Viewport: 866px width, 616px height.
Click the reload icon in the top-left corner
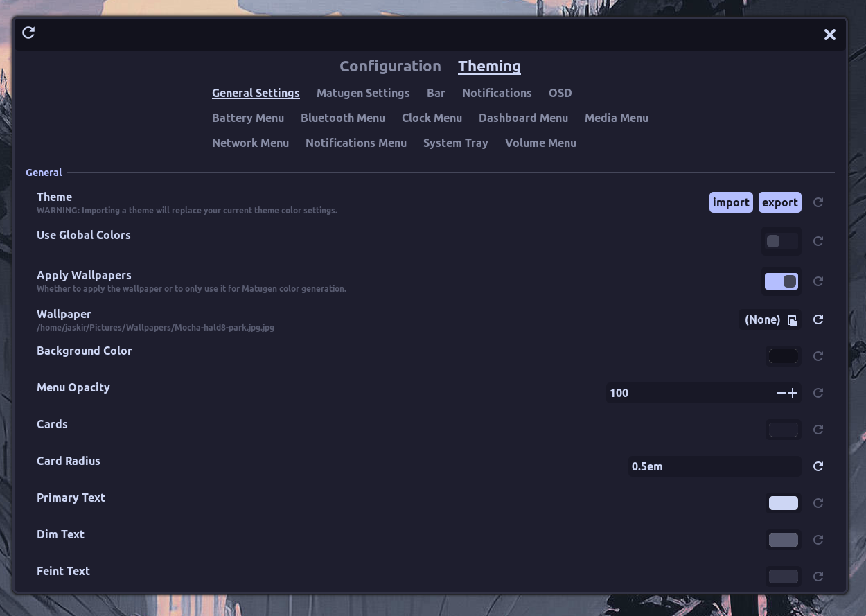click(28, 33)
